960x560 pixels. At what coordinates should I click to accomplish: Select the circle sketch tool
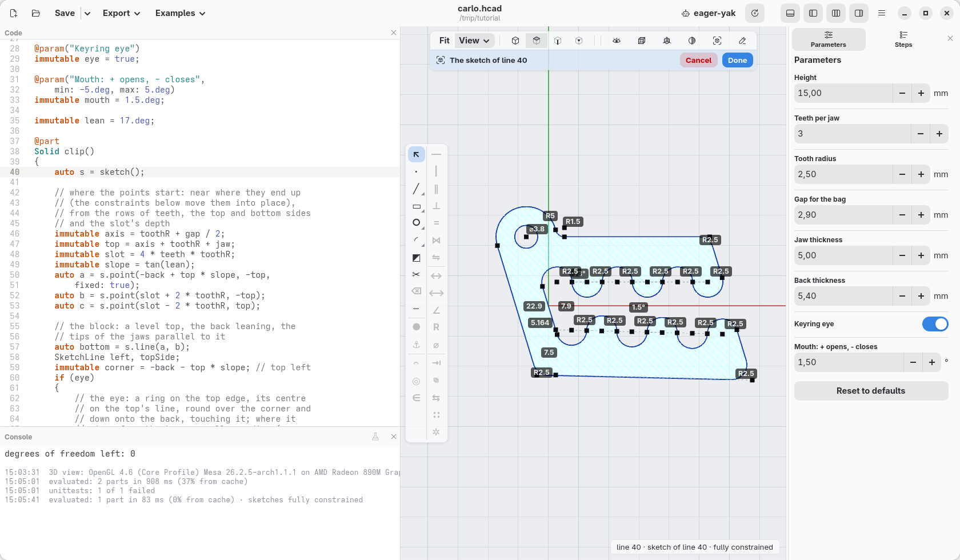(x=416, y=223)
